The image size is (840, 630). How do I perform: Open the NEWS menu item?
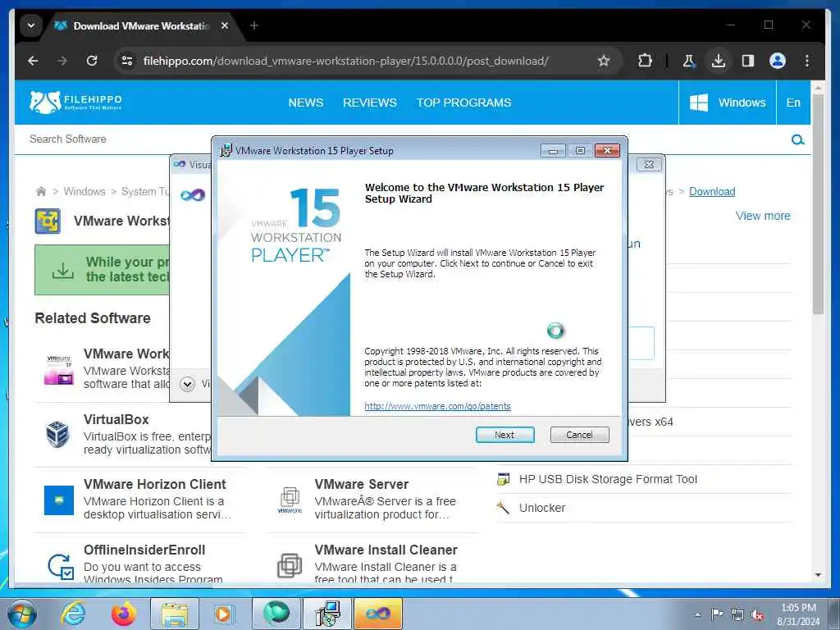pyautogui.click(x=305, y=103)
